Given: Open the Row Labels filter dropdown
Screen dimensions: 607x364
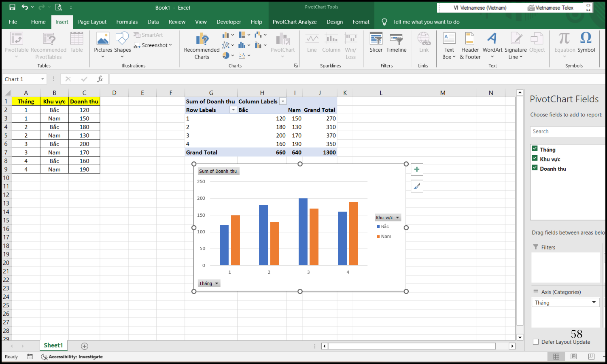Looking at the screenshot, I should click(233, 110).
